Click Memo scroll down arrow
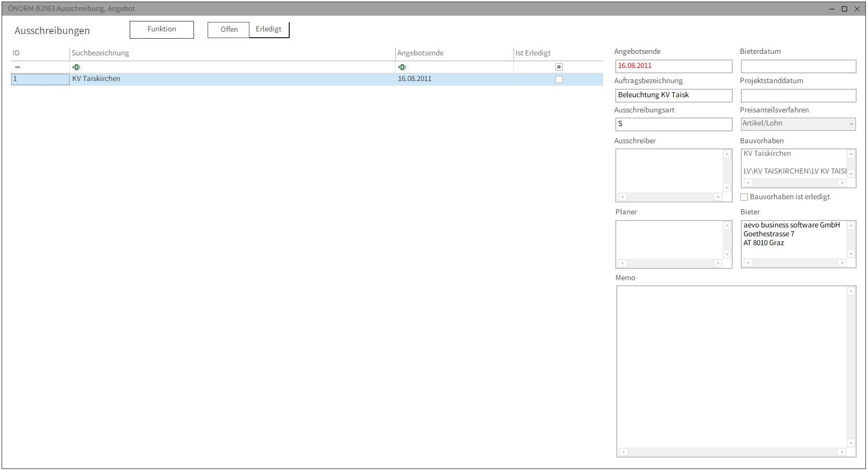 851,443
